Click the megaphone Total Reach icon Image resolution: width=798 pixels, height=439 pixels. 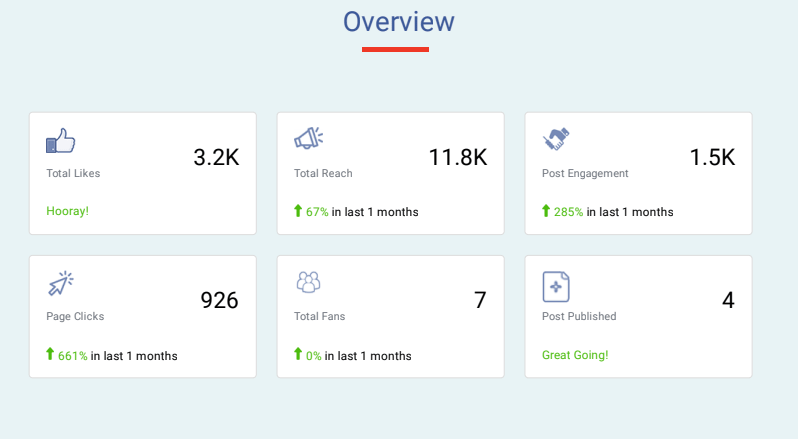click(x=308, y=138)
